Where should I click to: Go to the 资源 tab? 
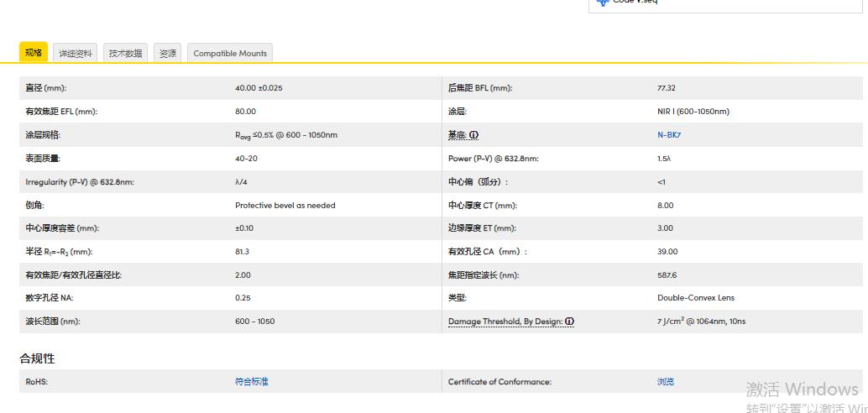pos(168,53)
